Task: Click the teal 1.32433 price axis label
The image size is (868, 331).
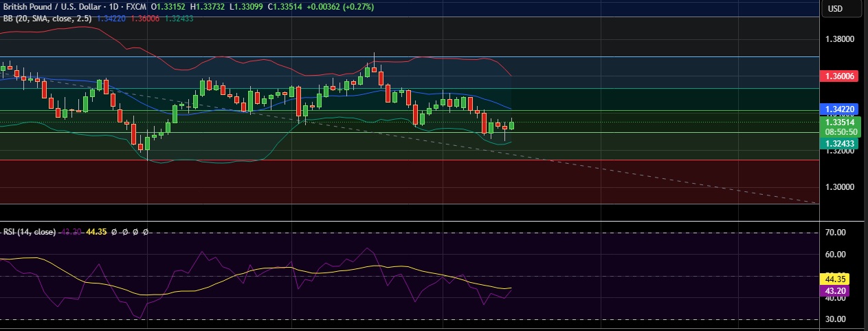Action: pyautogui.click(x=841, y=143)
